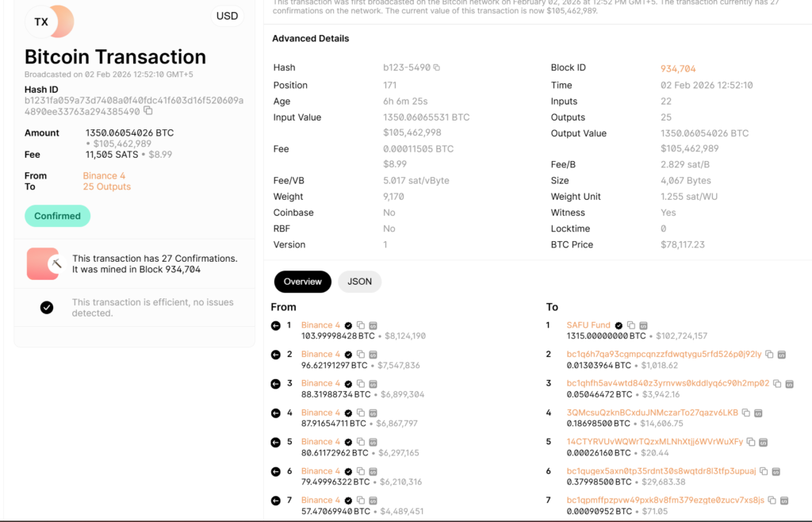Open script details icon for input 5
The width and height of the screenshot is (812, 522).
click(x=373, y=442)
